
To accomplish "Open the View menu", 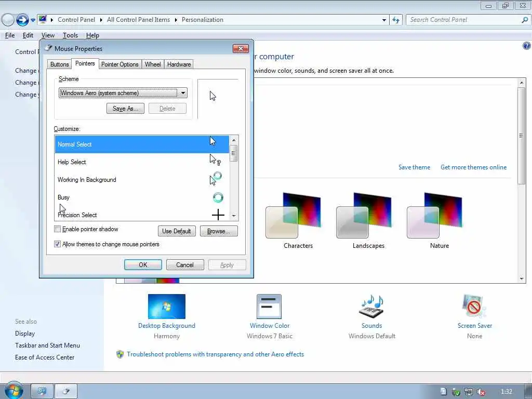I will (x=48, y=35).
